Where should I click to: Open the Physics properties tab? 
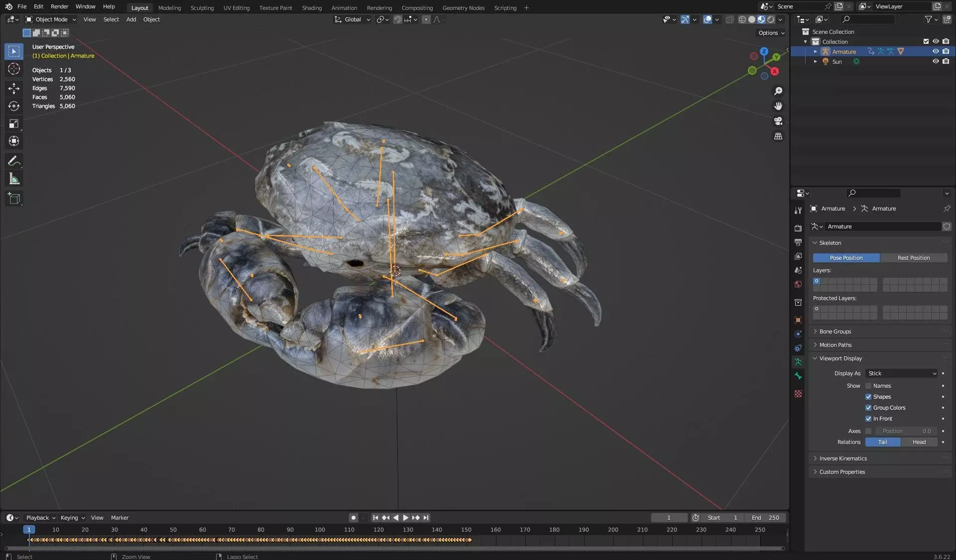coord(798,334)
